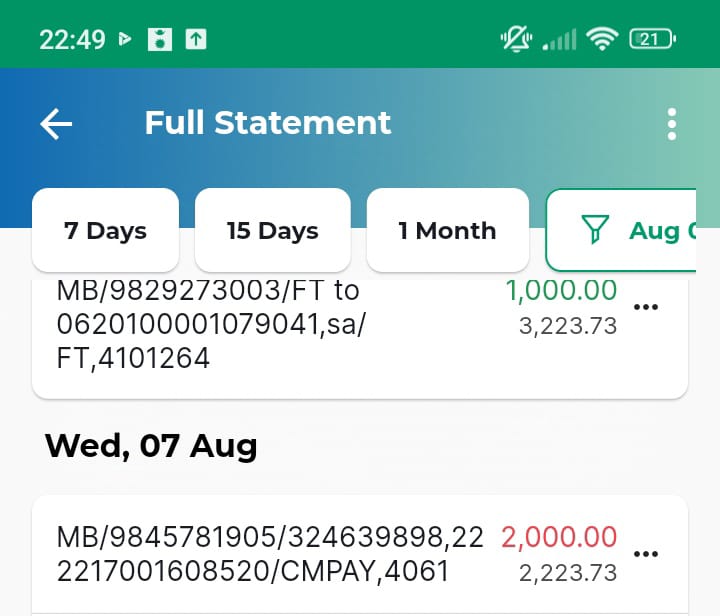Open options dots for 1,000.00 transaction
This screenshot has height=616, width=720.
click(646, 307)
